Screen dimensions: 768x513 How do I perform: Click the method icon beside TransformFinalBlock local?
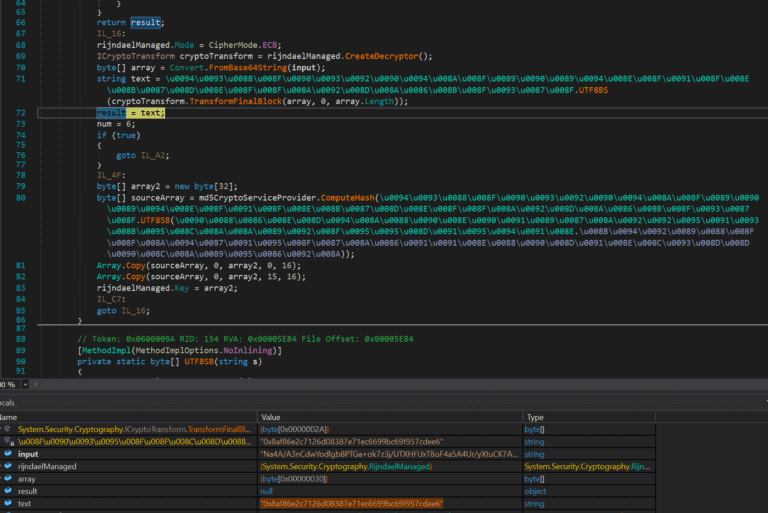click(7, 429)
